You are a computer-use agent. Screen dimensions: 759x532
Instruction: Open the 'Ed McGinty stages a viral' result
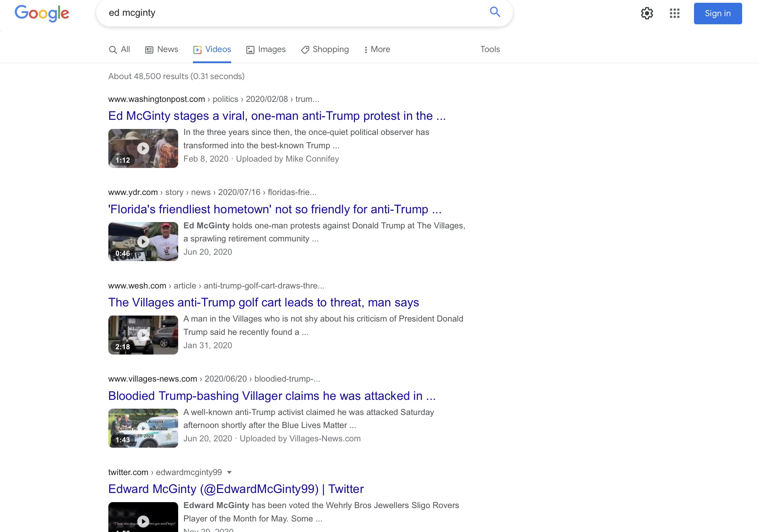277,116
